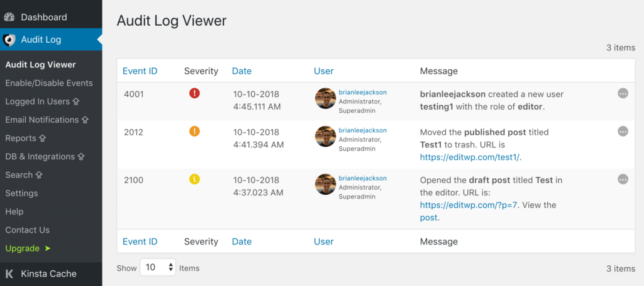This screenshot has height=286, width=644.
Task: Open the Email Notifications submenu item
Action: 42,120
